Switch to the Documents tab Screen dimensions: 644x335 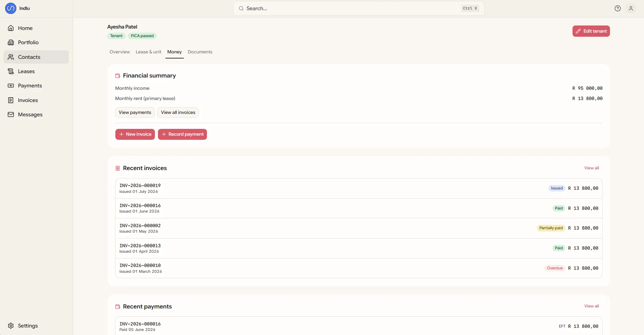pos(200,52)
